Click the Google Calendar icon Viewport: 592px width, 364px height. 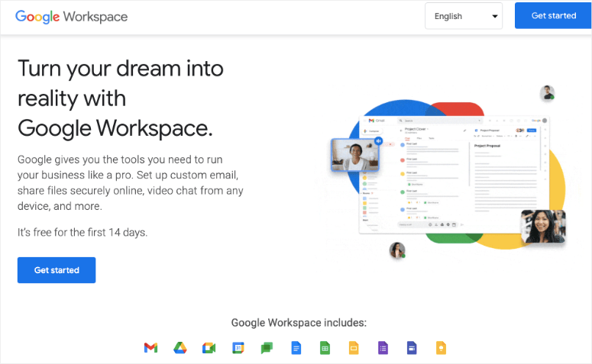point(238,348)
